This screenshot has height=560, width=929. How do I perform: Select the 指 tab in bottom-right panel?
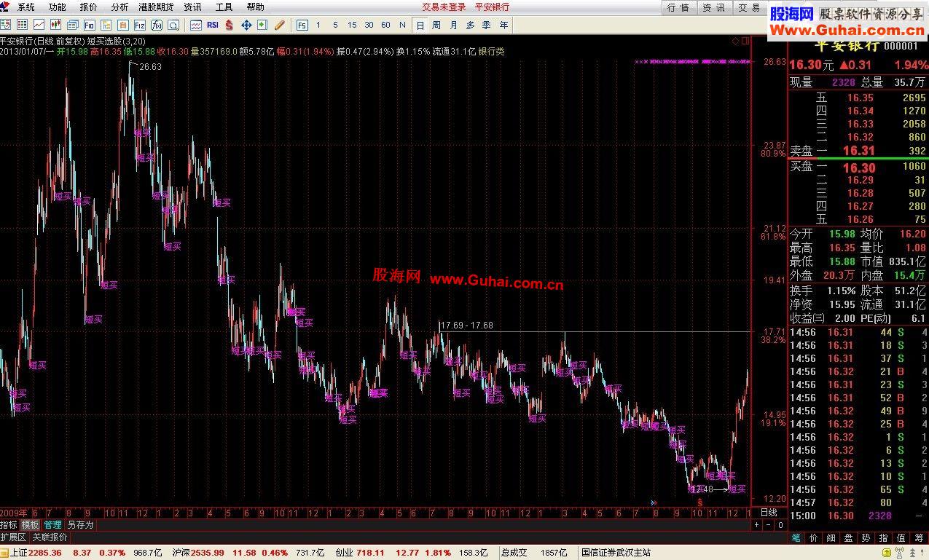[884, 537]
